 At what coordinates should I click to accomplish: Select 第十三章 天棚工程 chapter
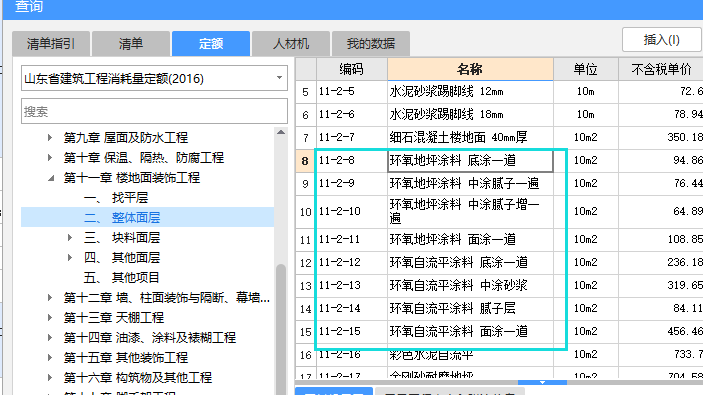point(113,317)
